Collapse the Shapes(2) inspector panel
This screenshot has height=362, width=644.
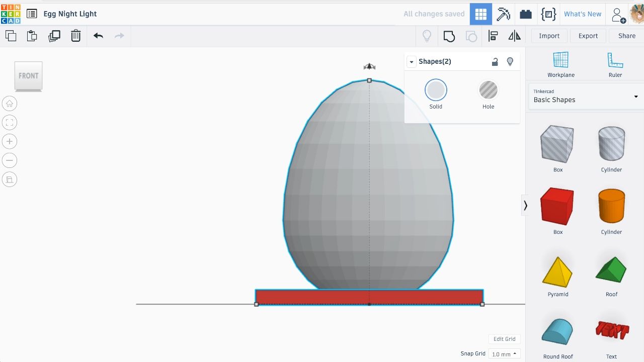[412, 62]
